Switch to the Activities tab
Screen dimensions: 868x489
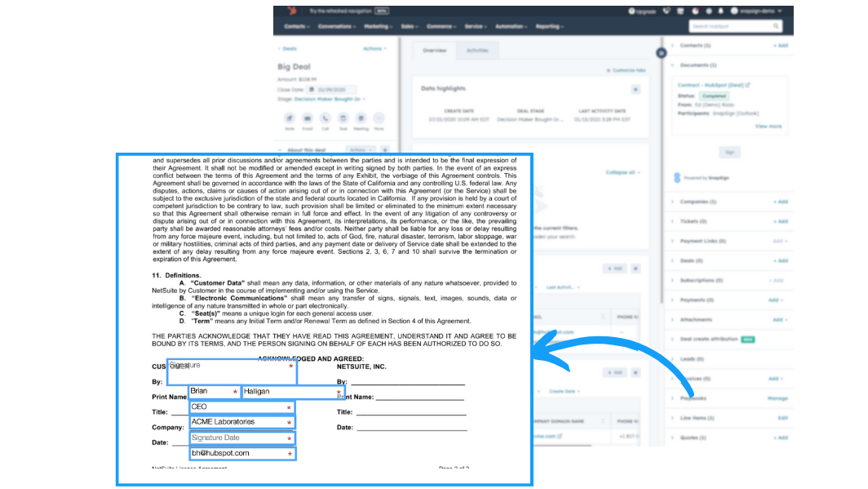click(477, 51)
